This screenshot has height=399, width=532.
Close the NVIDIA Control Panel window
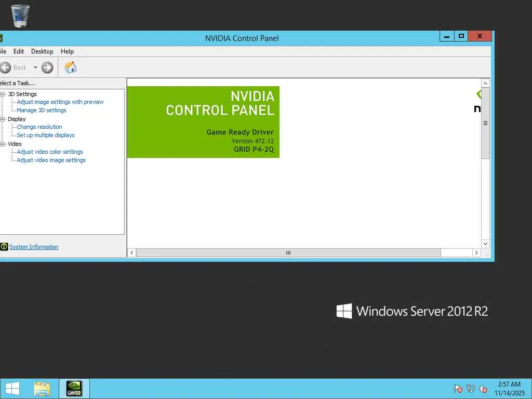[x=480, y=36]
